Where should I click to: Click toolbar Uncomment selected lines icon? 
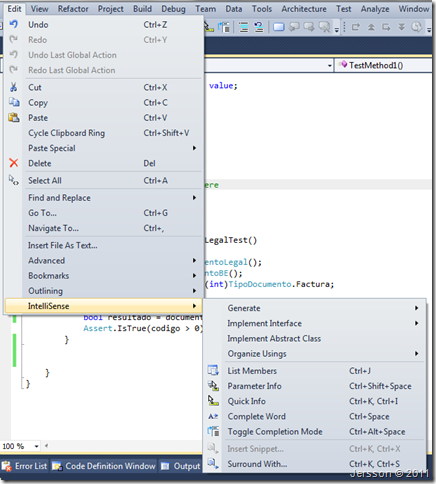pyautogui.click(x=259, y=27)
